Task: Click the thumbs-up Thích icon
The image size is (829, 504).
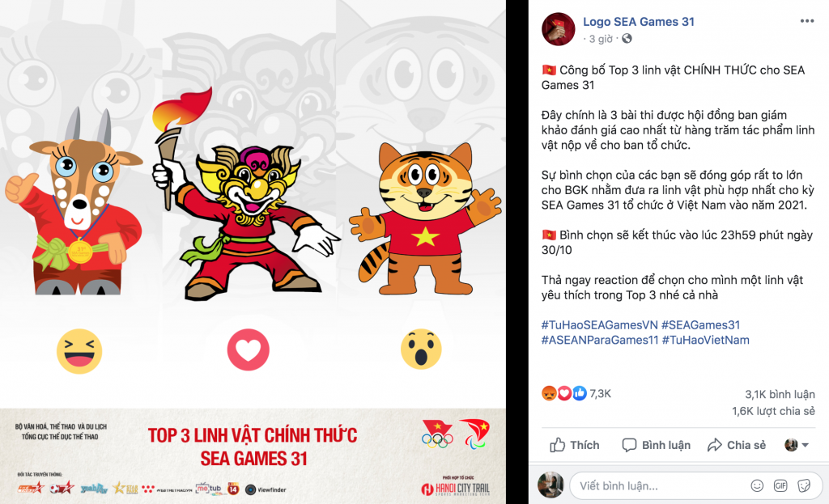Action: pyautogui.click(x=557, y=445)
